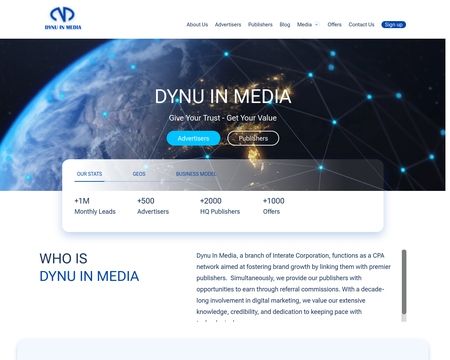The height and width of the screenshot is (360, 450).
Task: Click the DYNU IN MEDIA hero title
Action: (223, 97)
